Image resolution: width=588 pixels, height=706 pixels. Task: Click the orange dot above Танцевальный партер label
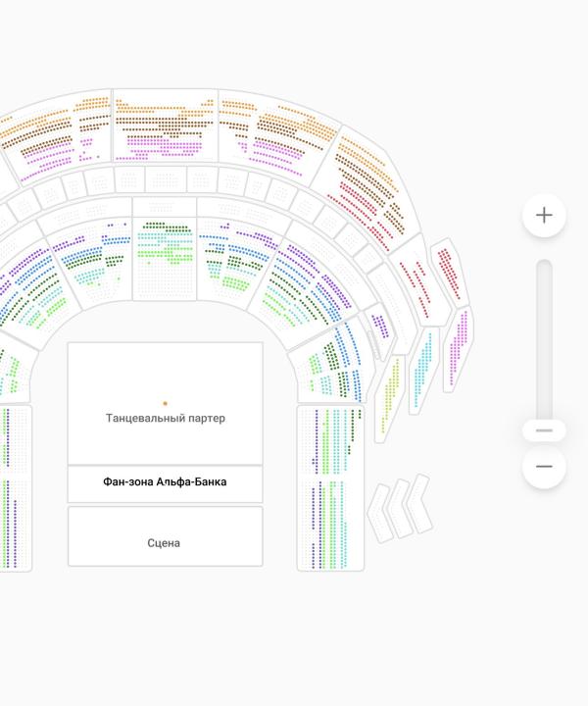(x=165, y=403)
